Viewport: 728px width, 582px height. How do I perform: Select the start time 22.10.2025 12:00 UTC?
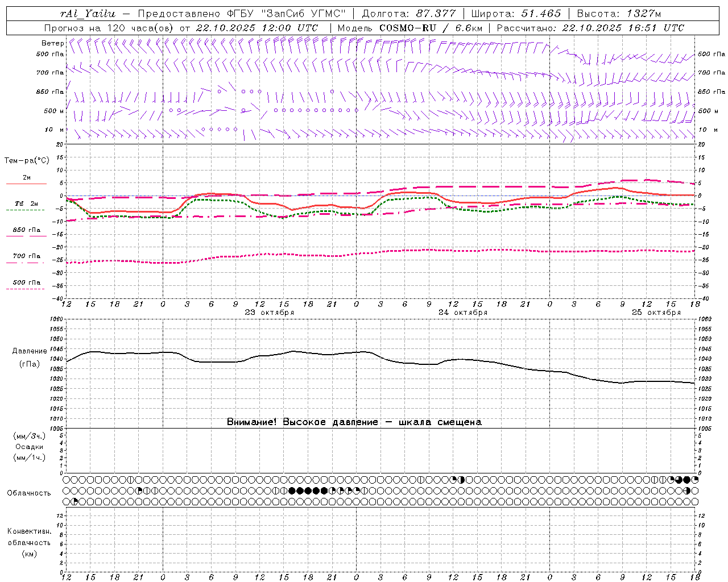pos(257,28)
